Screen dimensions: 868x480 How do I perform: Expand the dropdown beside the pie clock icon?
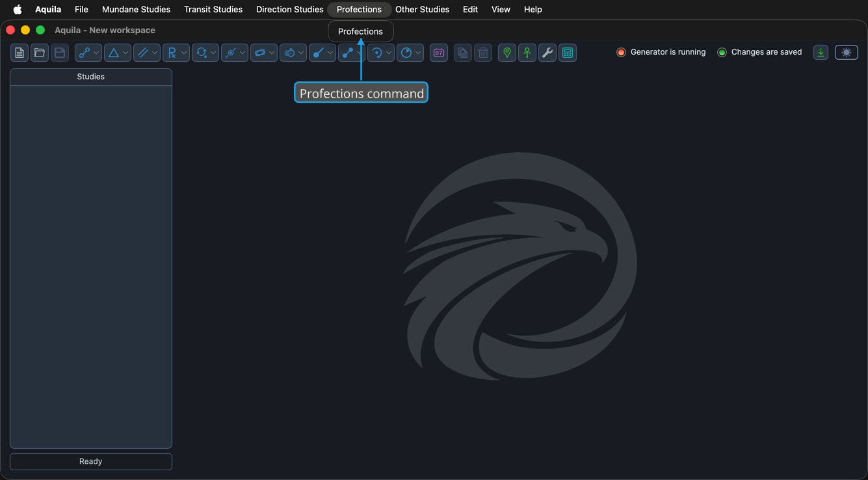[418, 53]
